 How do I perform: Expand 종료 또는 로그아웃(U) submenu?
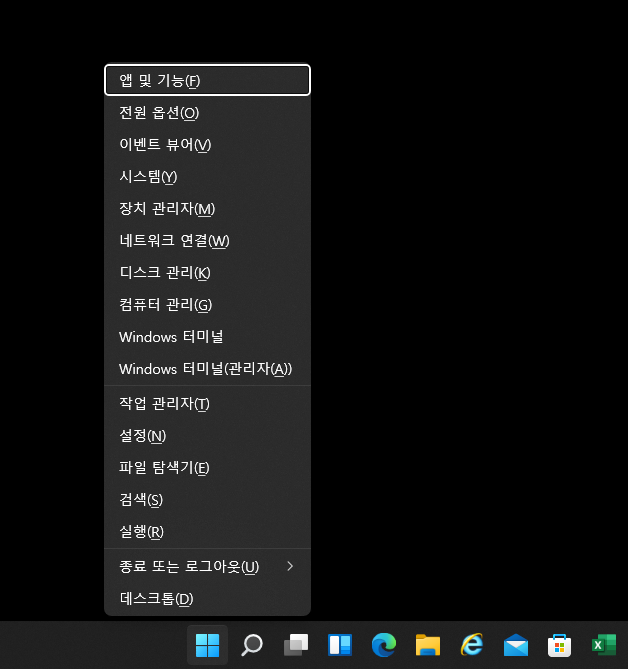click(x=207, y=567)
